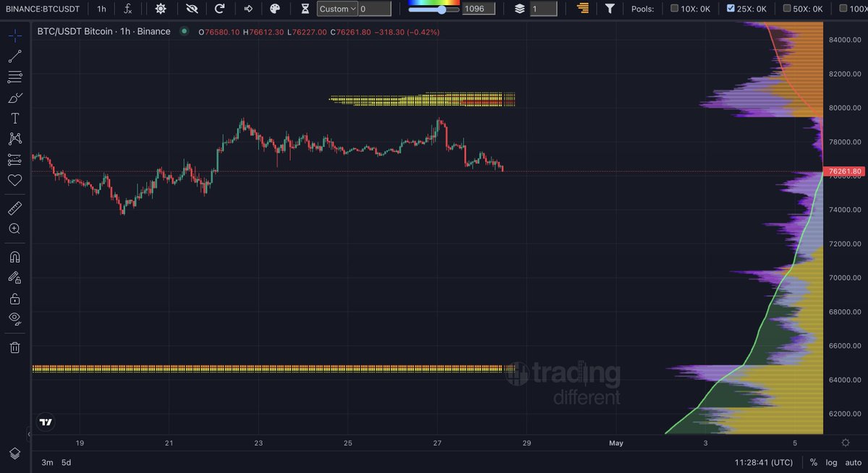Screen dimensions: 868x473
Task: Select the brush drawing tool
Action: coord(14,98)
